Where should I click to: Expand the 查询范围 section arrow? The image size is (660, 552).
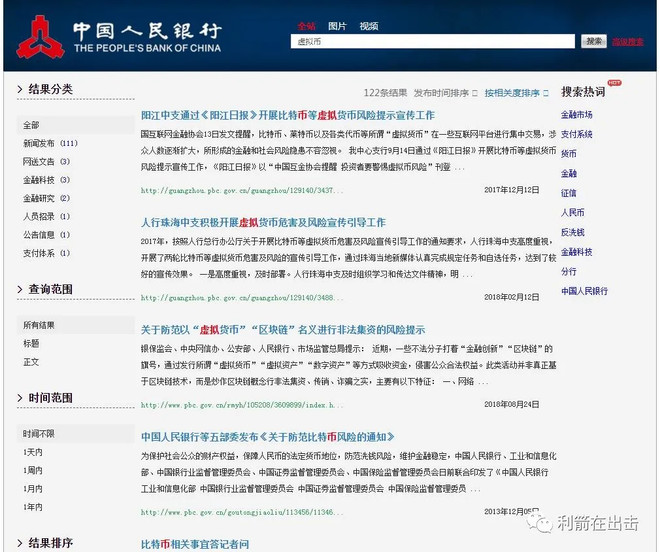point(20,289)
